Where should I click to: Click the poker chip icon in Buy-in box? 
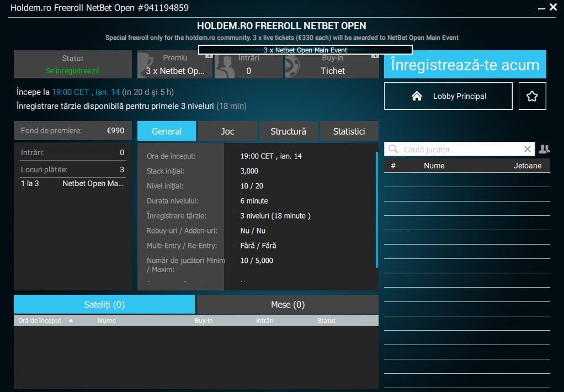[x=292, y=66]
